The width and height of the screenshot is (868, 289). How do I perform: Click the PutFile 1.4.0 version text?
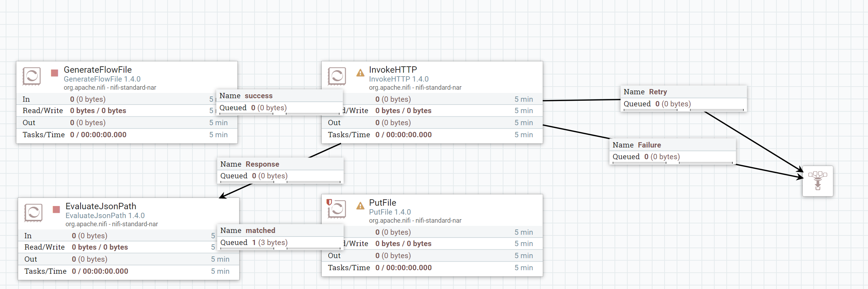390,212
